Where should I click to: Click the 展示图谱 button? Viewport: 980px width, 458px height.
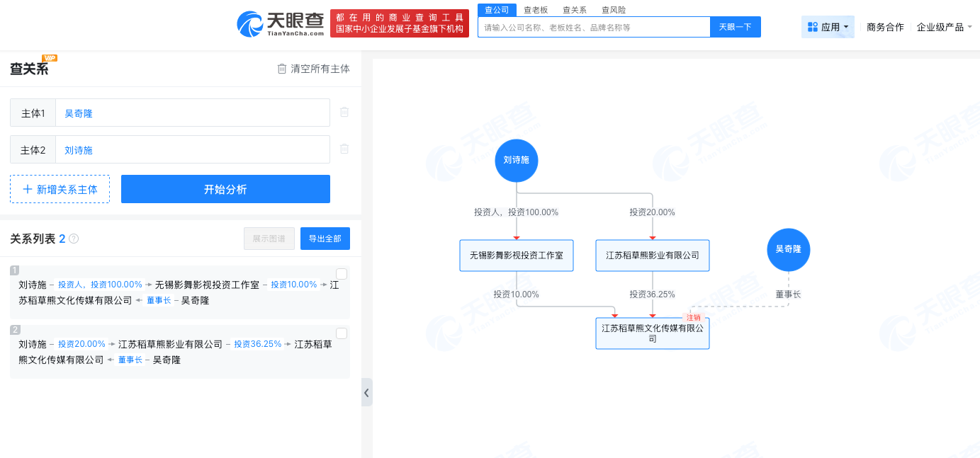269,239
